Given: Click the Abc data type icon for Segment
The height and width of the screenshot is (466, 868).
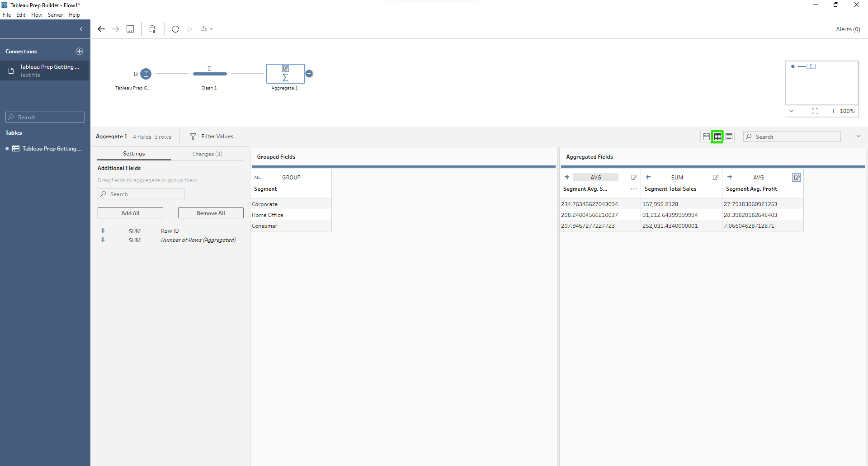Looking at the screenshot, I should (258, 178).
